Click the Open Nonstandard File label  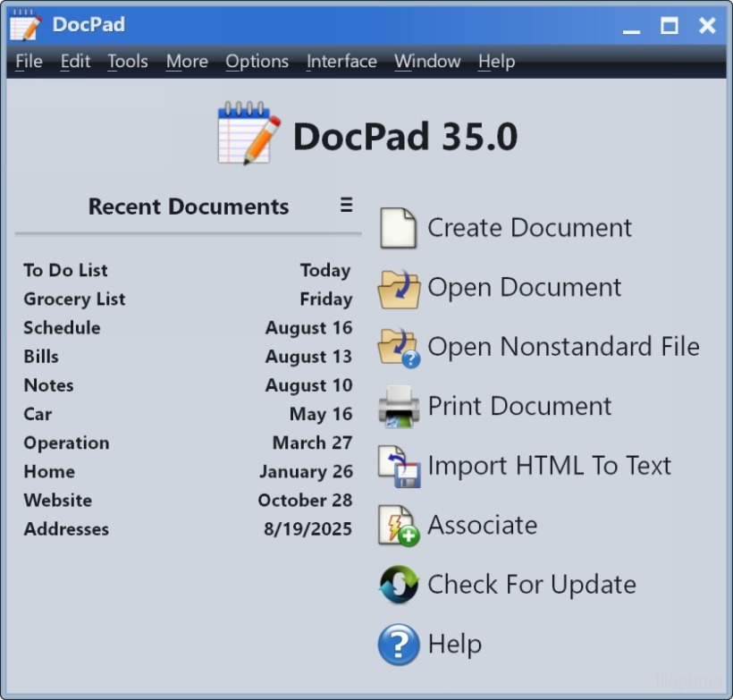click(563, 347)
